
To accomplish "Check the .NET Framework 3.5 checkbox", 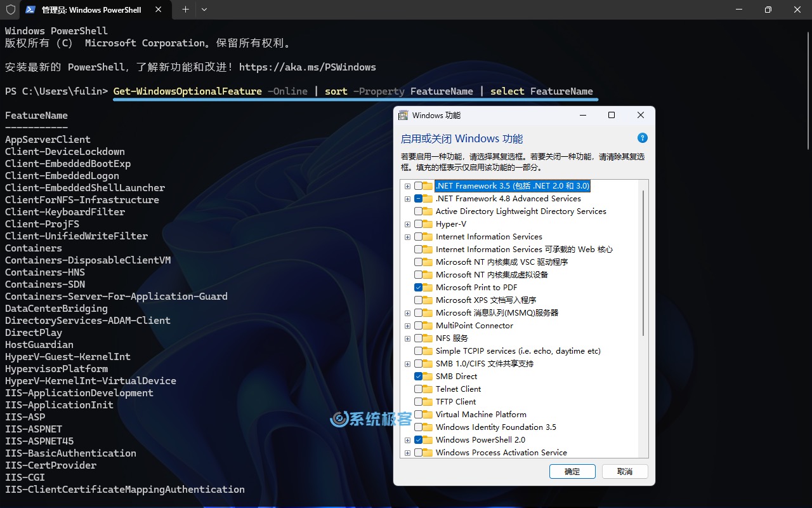I will [418, 186].
